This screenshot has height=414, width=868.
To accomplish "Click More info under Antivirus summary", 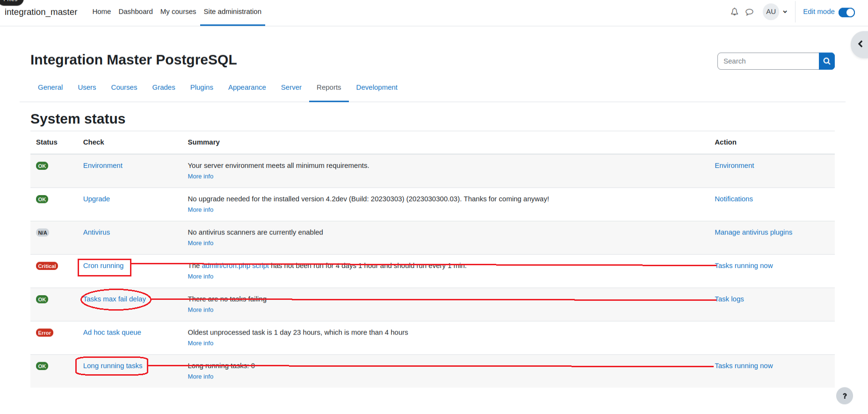I will [201, 243].
